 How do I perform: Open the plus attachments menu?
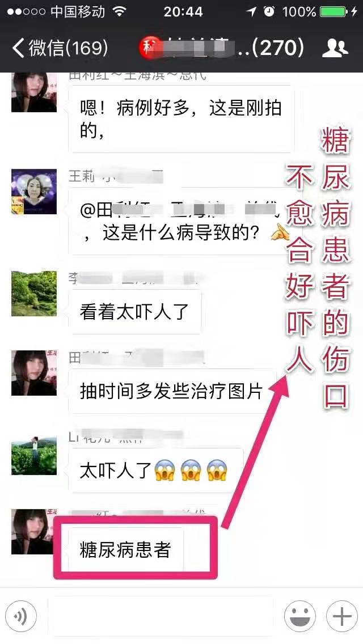[341, 616]
